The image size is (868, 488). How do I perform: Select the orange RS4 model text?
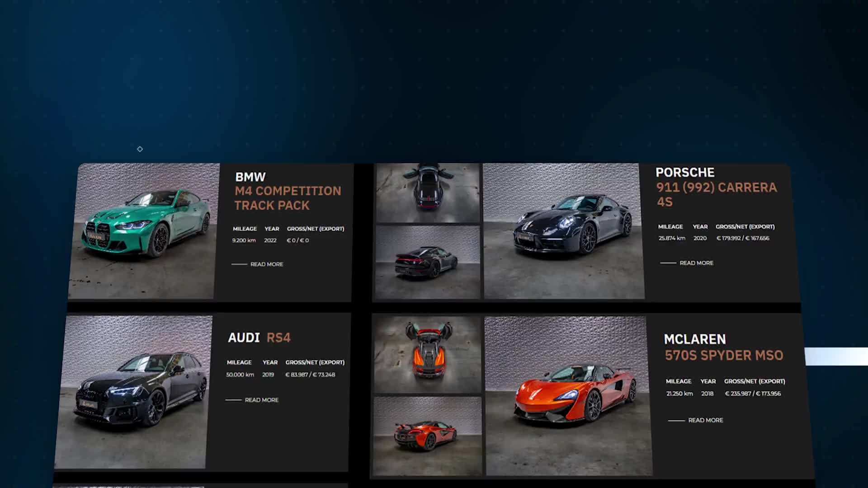[278, 338]
